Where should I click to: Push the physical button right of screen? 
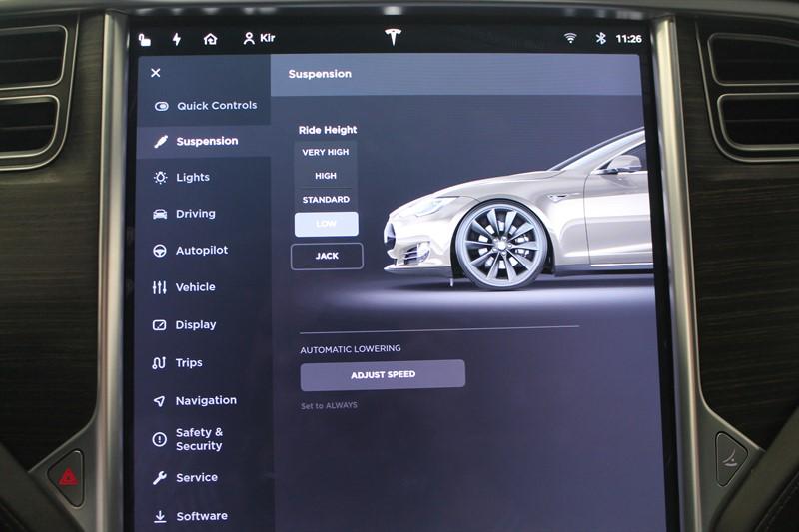point(731,460)
